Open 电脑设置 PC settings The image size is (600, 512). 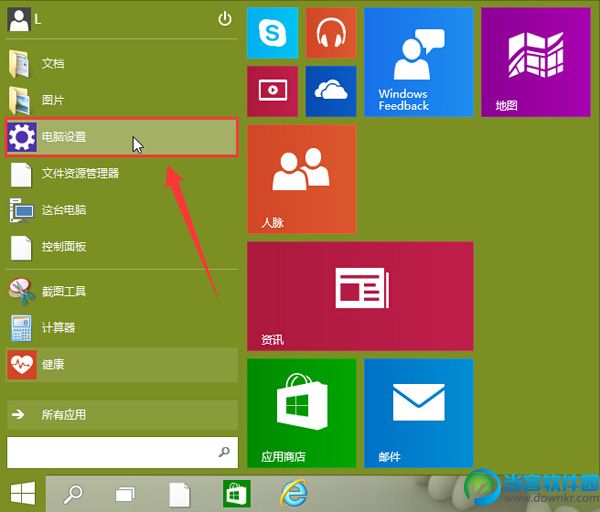122,137
